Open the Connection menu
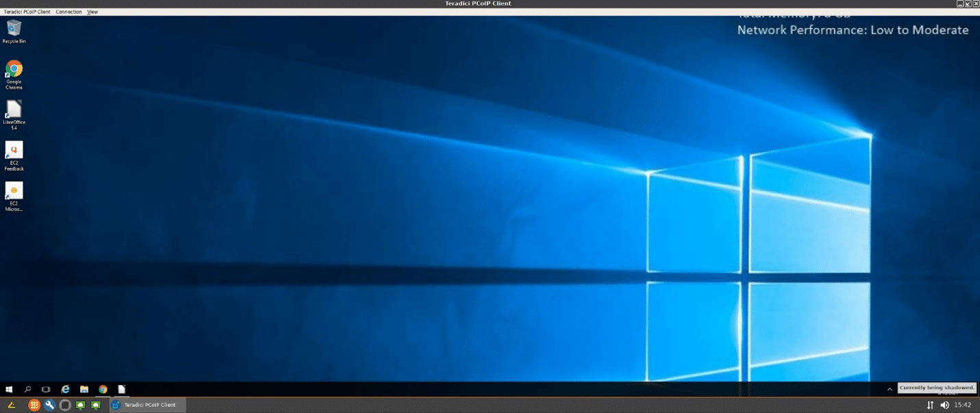The width and height of the screenshot is (980, 413). point(68,12)
